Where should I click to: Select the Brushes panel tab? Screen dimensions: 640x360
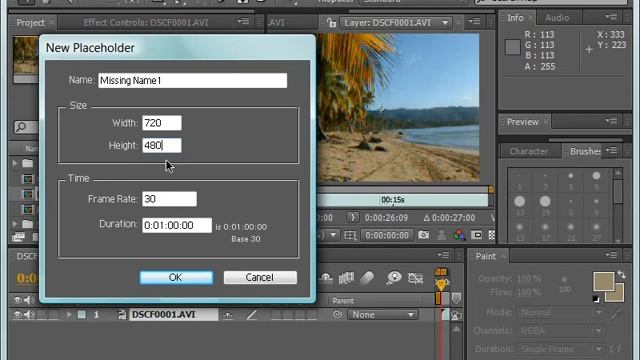point(584,151)
